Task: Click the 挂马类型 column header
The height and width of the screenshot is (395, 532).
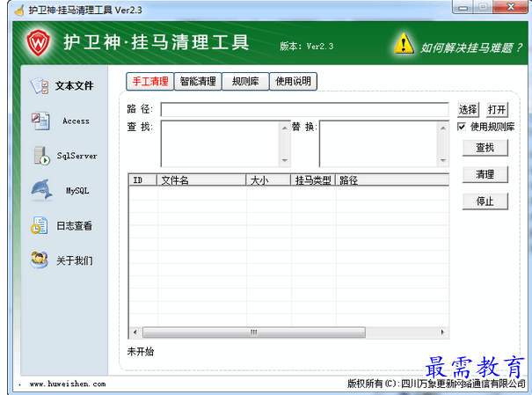Action: coord(313,180)
